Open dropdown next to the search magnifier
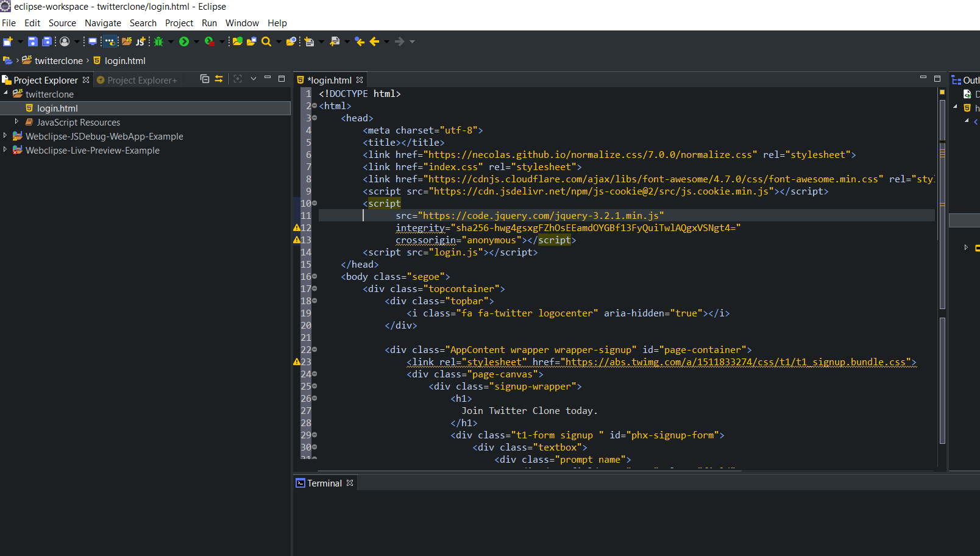980x556 pixels. click(x=279, y=41)
